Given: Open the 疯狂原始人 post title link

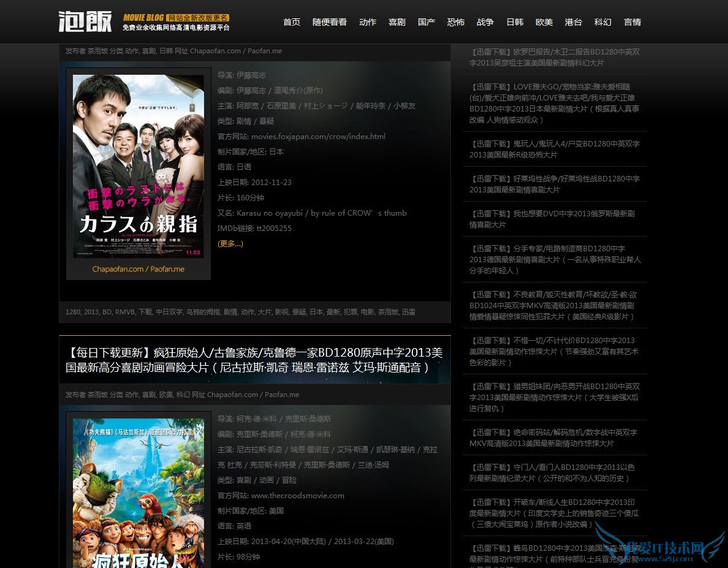Looking at the screenshot, I should coord(254,360).
